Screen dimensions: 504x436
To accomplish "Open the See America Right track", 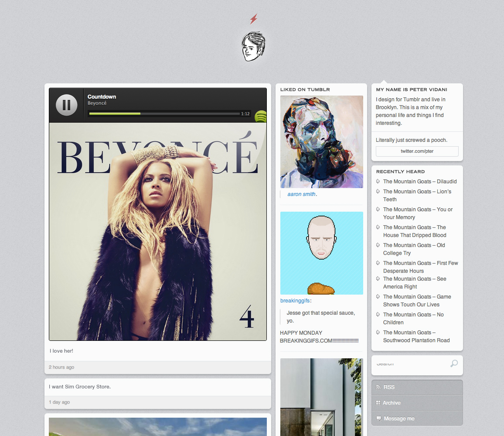I will 415,282.
